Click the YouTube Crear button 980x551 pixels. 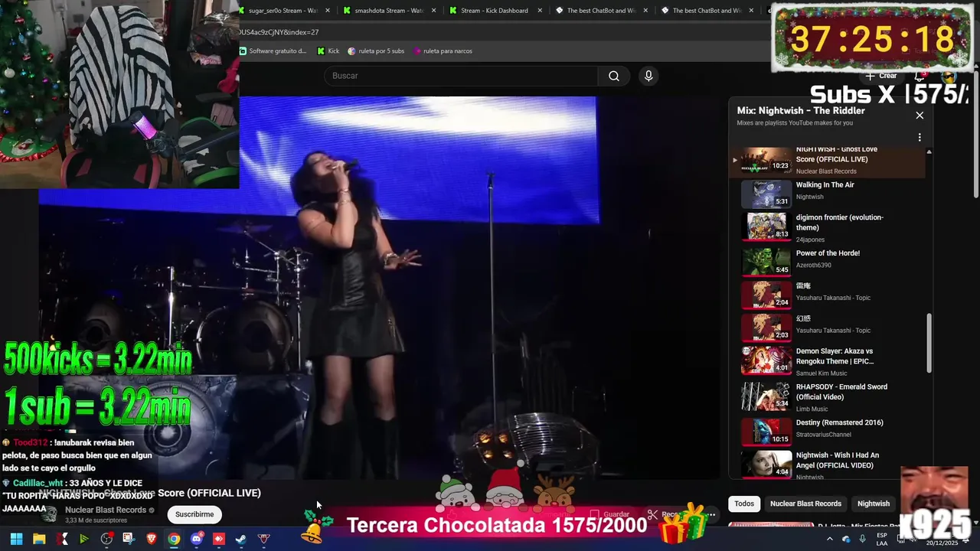pyautogui.click(x=881, y=76)
